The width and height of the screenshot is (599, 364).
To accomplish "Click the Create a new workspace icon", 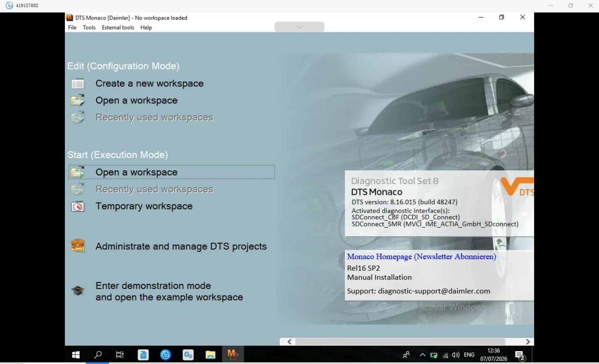I will (78, 84).
